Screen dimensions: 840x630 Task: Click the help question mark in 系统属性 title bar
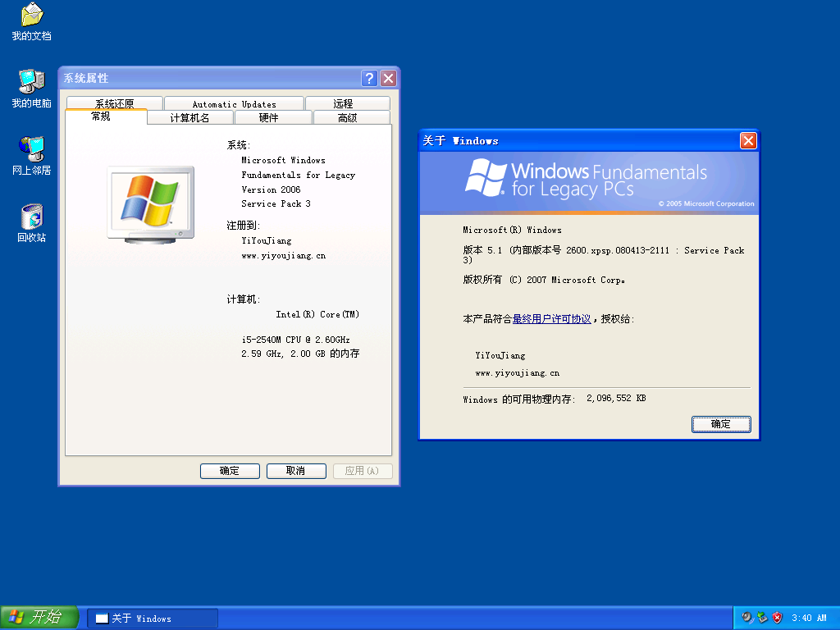click(x=369, y=79)
